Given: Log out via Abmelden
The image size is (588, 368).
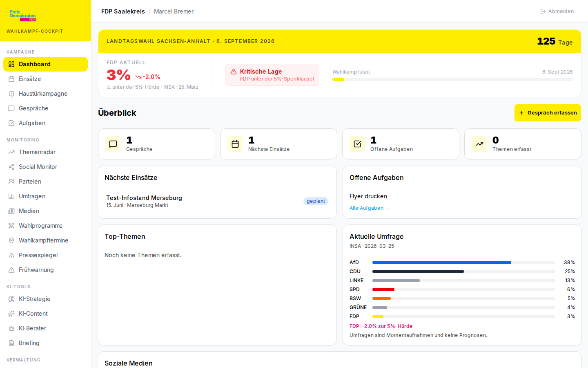Looking at the screenshot, I should click(557, 11).
